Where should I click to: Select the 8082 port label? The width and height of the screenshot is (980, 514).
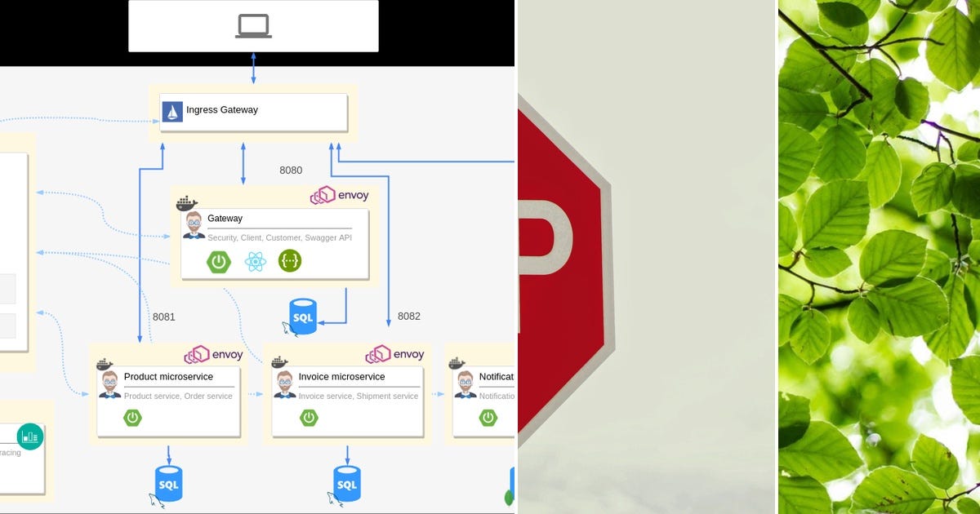[408, 317]
